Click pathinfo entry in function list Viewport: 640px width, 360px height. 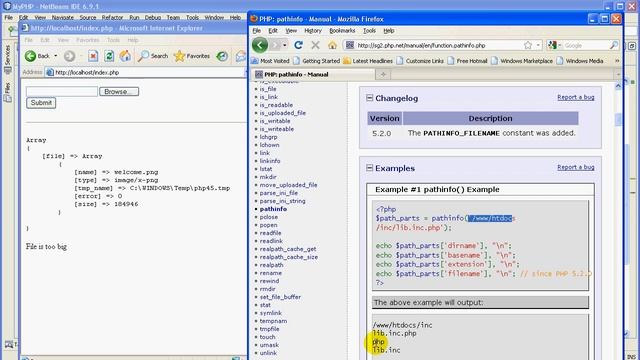tap(273, 209)
